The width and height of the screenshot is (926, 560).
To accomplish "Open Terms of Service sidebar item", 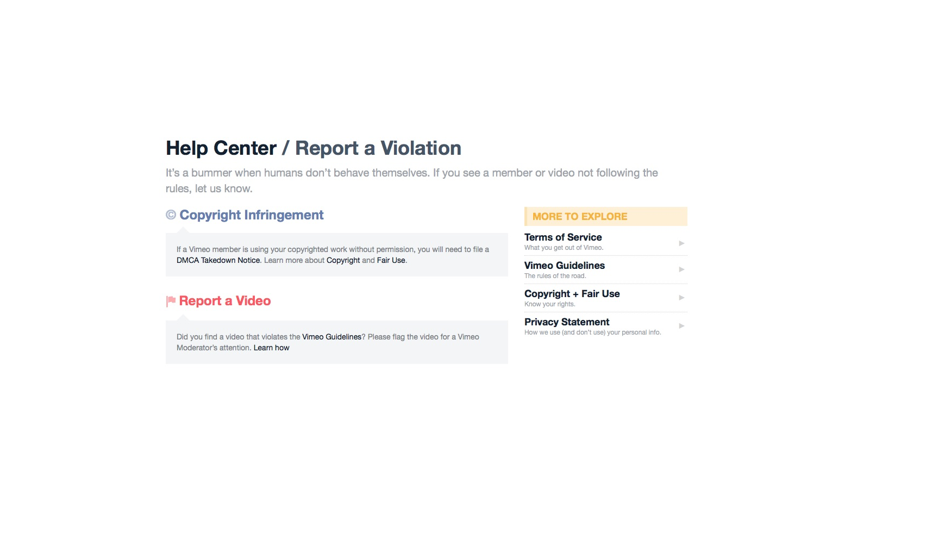I will [x=563, y=237].
